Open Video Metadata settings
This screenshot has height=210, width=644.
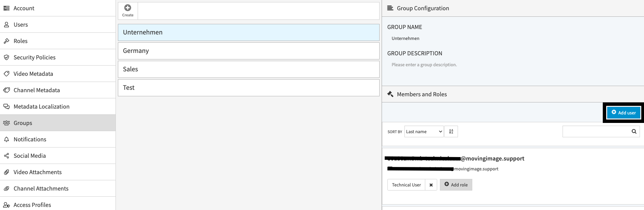(58, 74)
